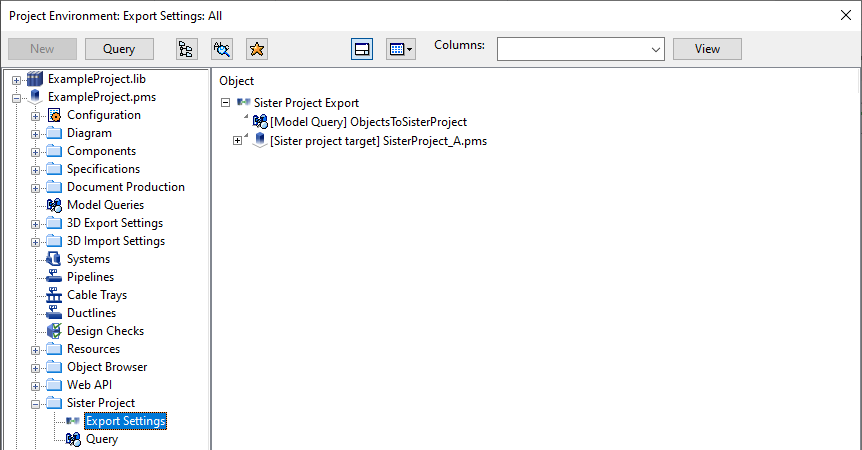The image size is (862, 450).
Task: Expand the ExampleProject.lib node
Action: coord(17,79)
